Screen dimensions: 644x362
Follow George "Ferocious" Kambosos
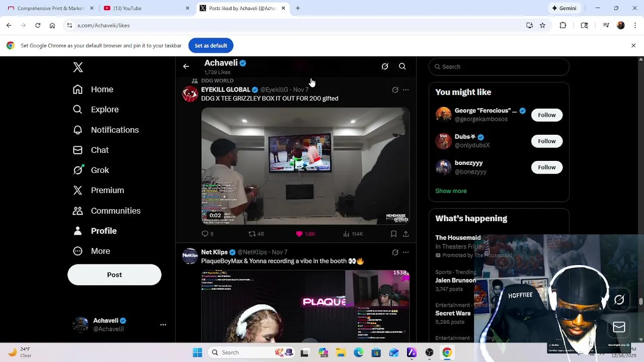547,115
